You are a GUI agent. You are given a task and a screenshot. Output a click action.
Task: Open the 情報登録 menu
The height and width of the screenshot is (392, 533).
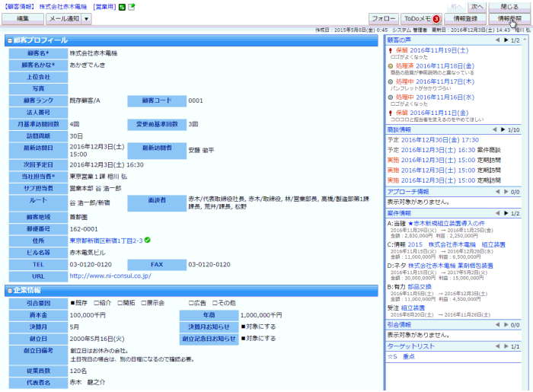click(x=466, y=18)
